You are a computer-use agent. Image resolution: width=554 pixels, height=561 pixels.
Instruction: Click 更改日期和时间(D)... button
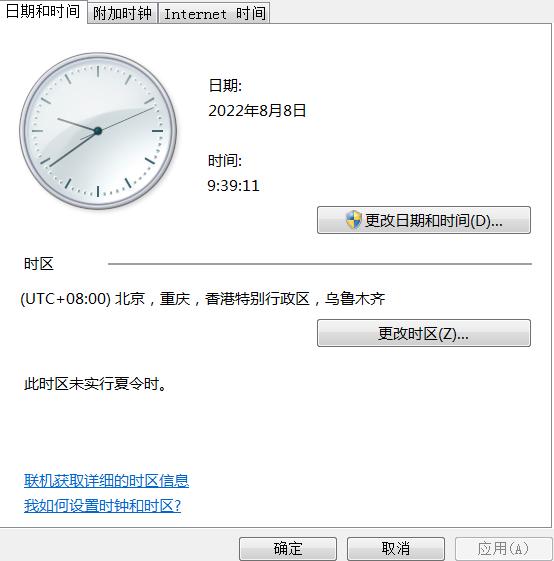click(424, 220)
